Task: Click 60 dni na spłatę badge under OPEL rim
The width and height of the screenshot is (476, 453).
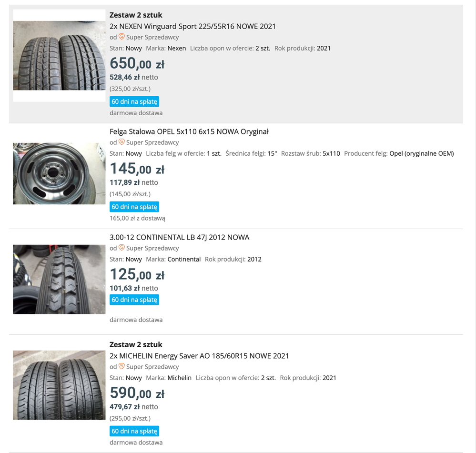Action: point(134,207)
